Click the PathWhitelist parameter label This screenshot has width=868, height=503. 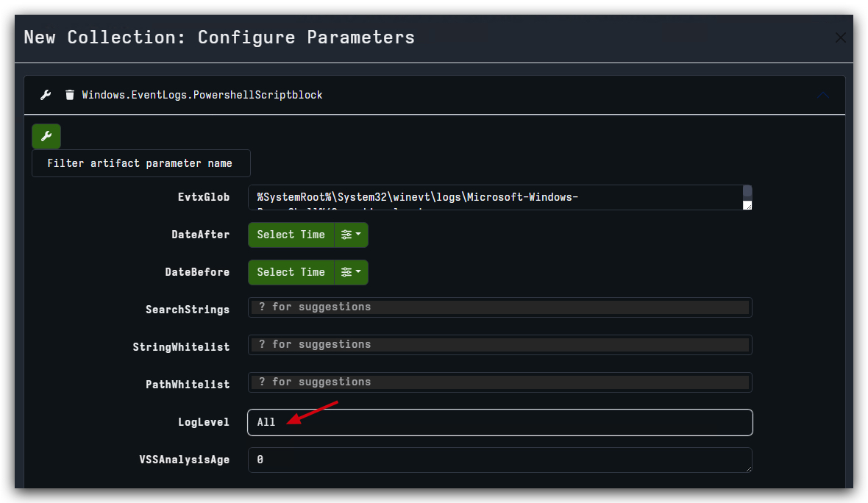tap(188, 385)
